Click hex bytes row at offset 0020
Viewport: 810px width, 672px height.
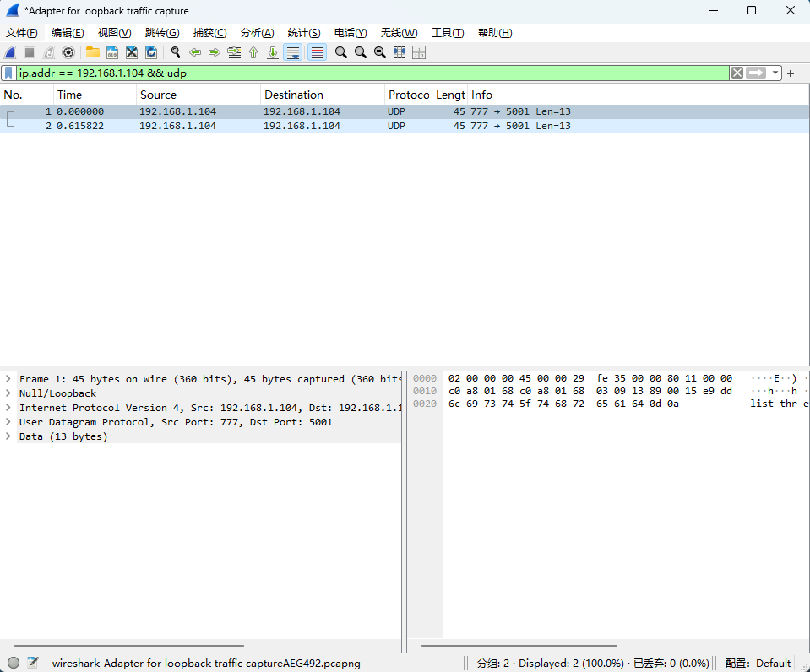(x=563, y=404)
